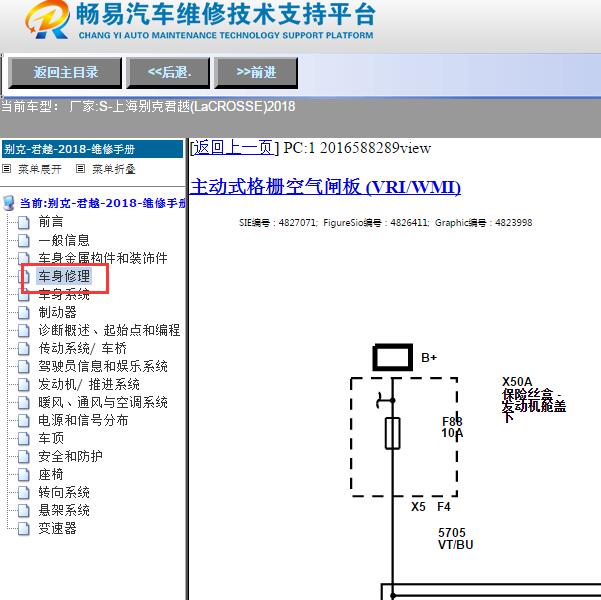Click the SIE编号 4827071 text
This screenshot has width=601, height=600.
click(278, 223)
